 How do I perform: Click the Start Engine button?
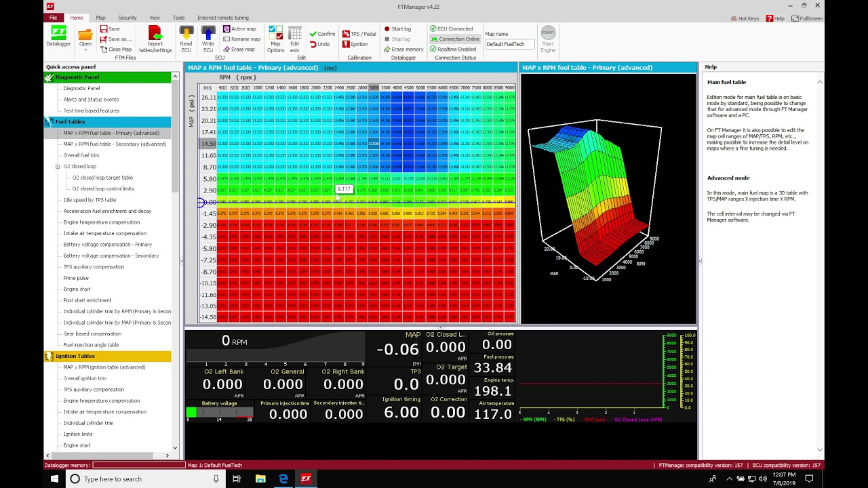(x=548, y=39)
